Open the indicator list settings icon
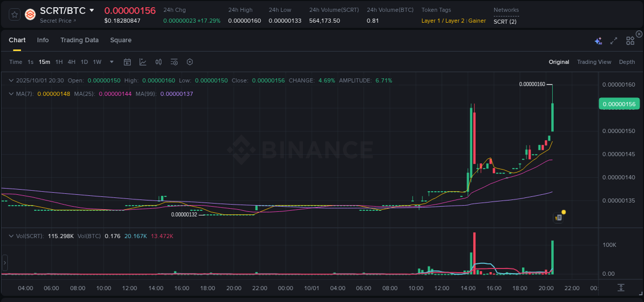Screen dimensions: 644x302 click(174, 61)
